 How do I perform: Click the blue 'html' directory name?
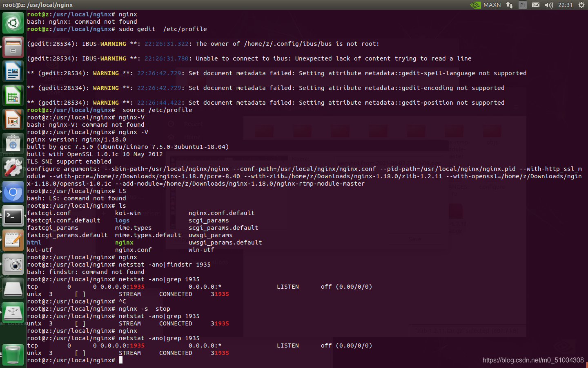[34, 242]
